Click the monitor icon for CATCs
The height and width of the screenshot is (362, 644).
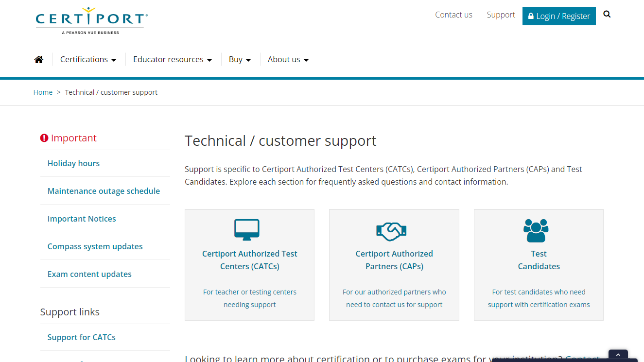point(247,230)
